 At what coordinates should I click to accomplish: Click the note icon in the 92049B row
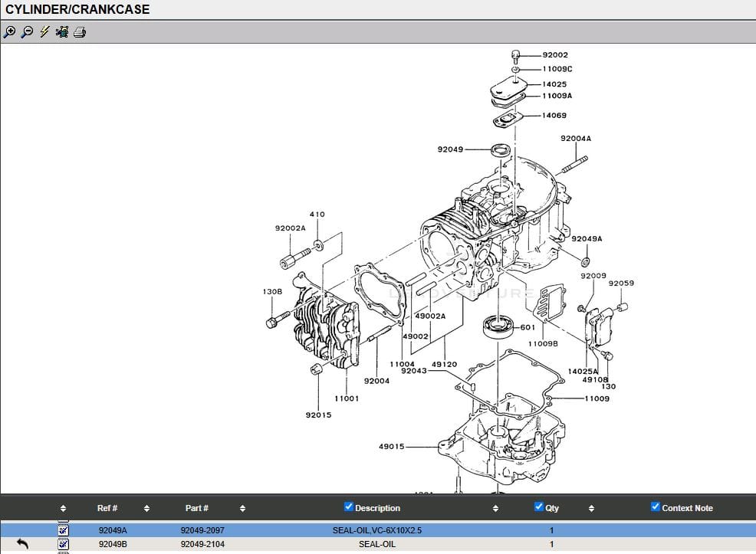pyautogui.click(x=64, y=544)
